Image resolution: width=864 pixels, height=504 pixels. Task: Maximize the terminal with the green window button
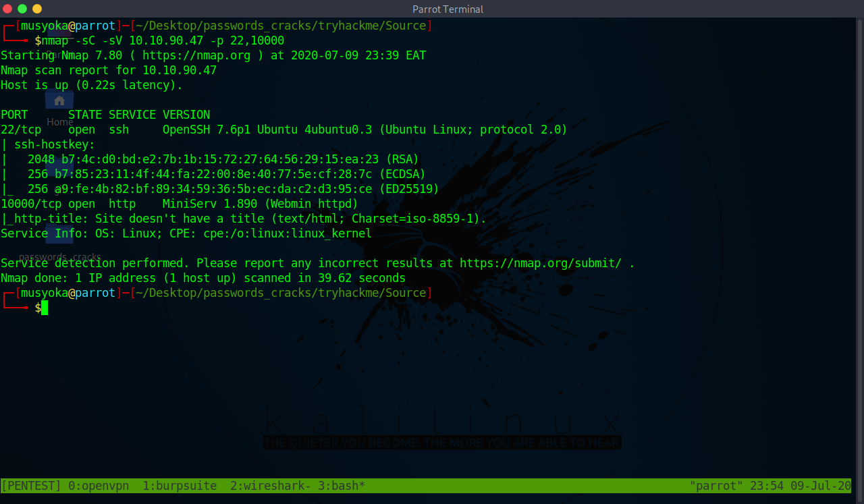point(22,9)
